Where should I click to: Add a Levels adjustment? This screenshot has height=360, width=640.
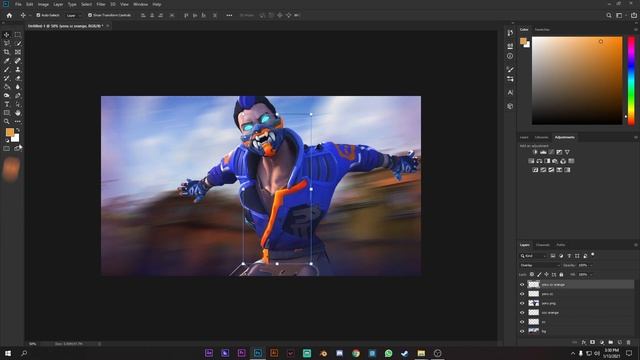(x=543, y=152)
